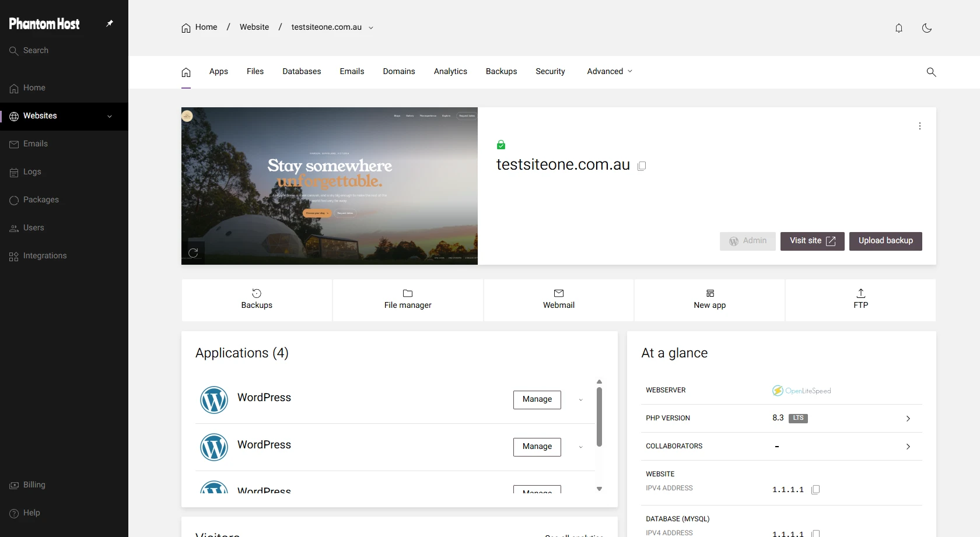Click the sidebar Search field
Screen dimensions: 980x537
[64, 51]
